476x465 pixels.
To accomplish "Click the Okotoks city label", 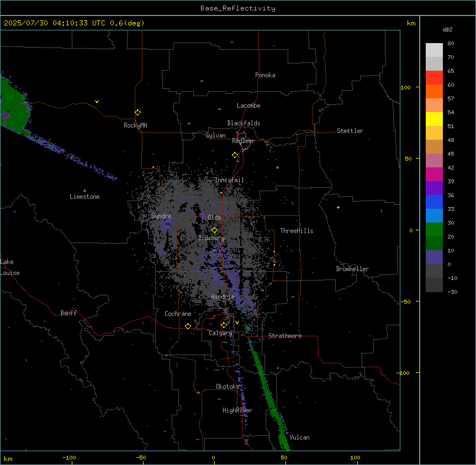I will [x=228, y=387].
